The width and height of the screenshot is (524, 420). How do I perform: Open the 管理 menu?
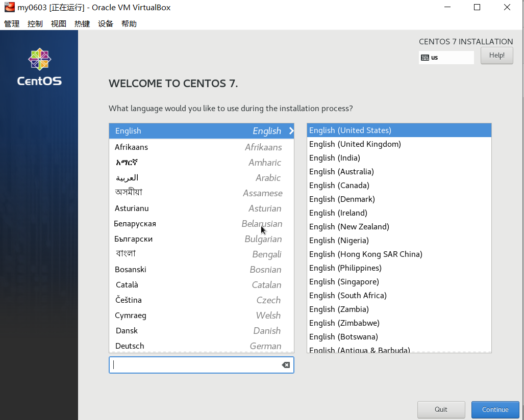coord(12,24)
